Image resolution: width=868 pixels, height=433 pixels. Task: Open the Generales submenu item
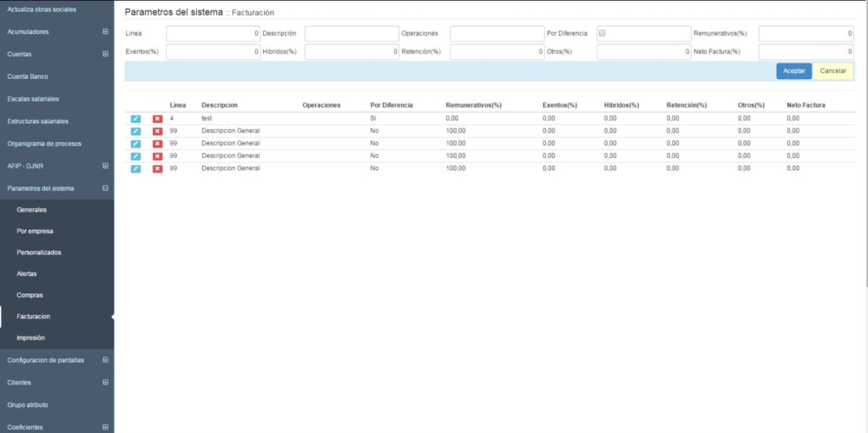tap(32, 210)
